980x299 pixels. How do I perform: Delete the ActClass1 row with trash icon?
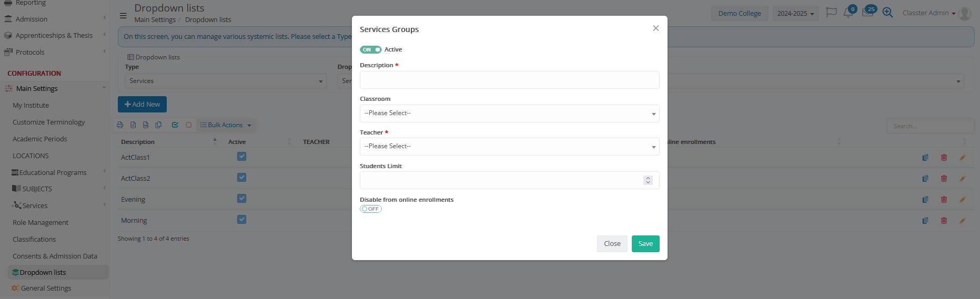[x=944, y=158]
